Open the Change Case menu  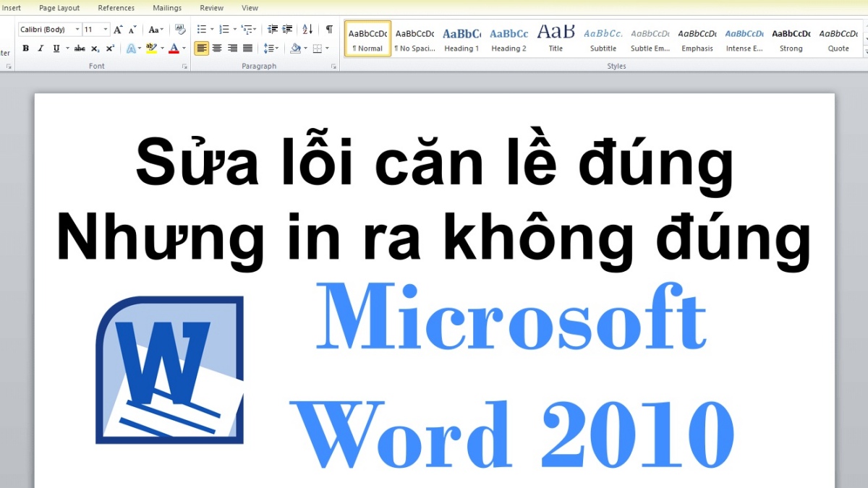(156, 30)
